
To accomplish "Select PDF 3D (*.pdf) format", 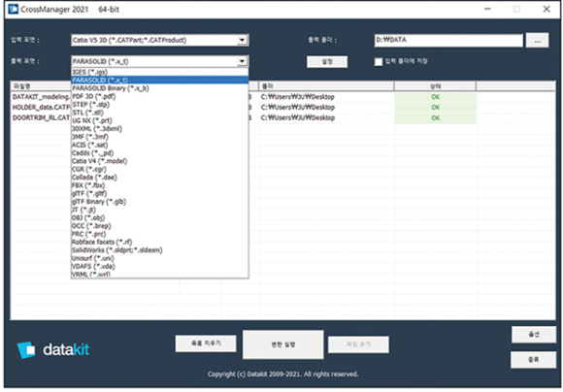I will click(x=160, y=96).
